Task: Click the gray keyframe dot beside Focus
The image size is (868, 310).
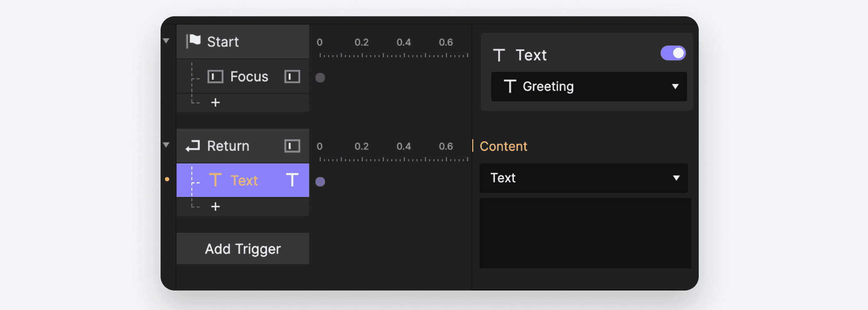Action: 320,78
